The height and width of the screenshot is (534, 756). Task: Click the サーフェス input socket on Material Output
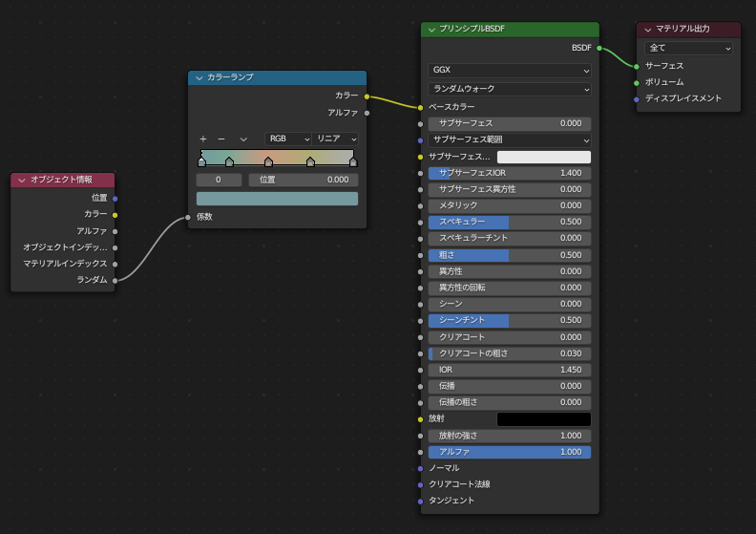637,66
